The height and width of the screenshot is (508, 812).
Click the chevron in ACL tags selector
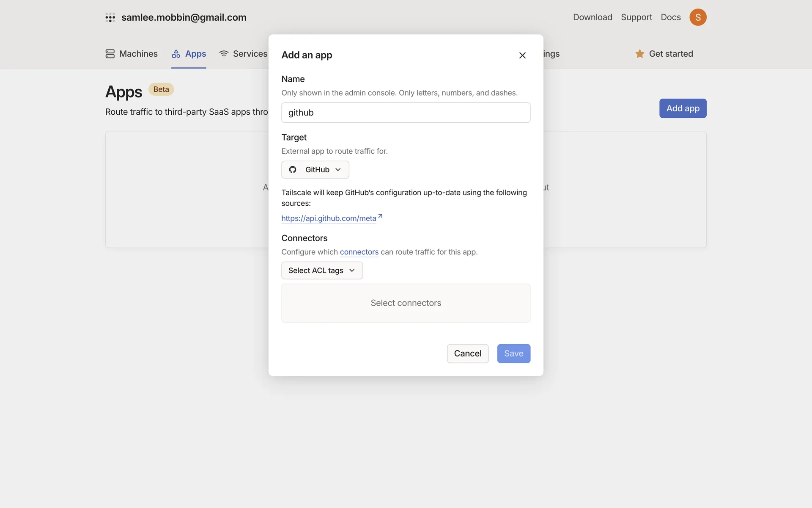point(352,271)
